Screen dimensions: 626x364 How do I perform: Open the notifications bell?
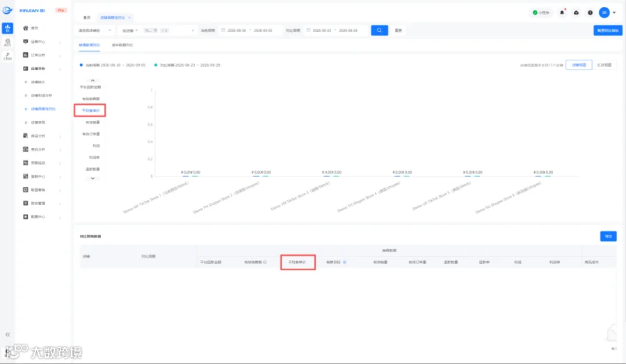point(562,13)
